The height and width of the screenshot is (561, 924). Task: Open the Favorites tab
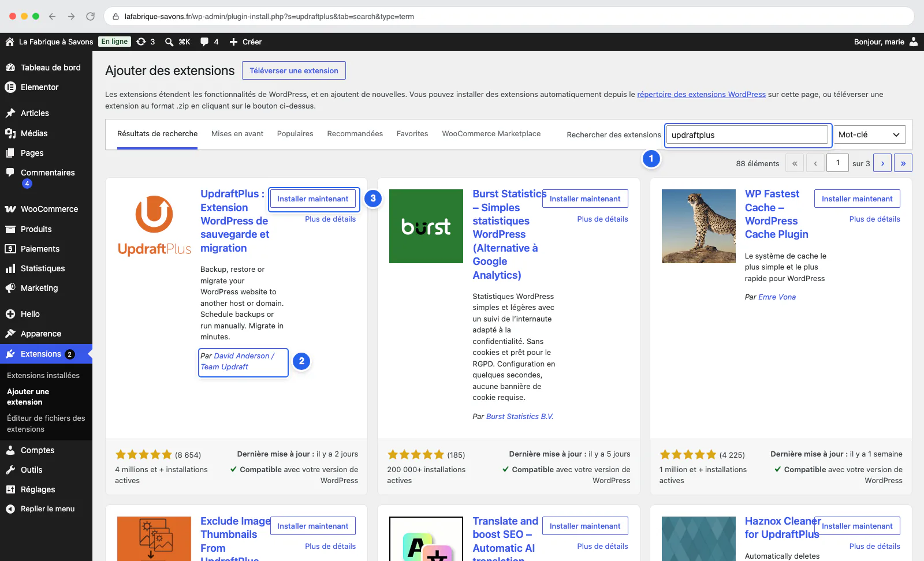tap(412, 134)
